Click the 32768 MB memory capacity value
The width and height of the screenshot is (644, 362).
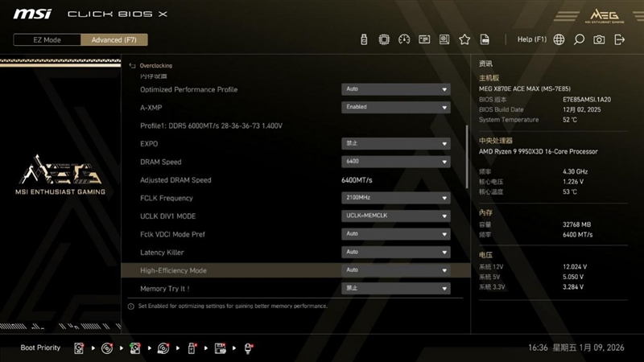576,224
